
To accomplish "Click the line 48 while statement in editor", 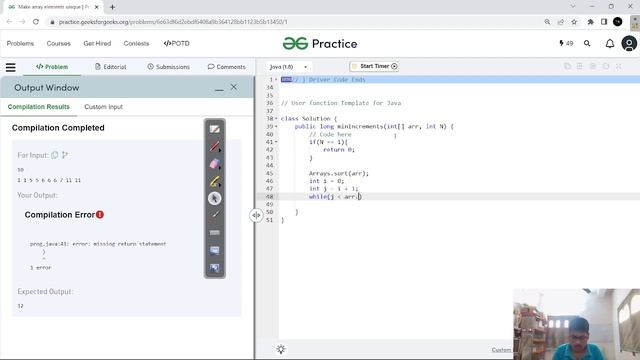I will tap(335, 197).
